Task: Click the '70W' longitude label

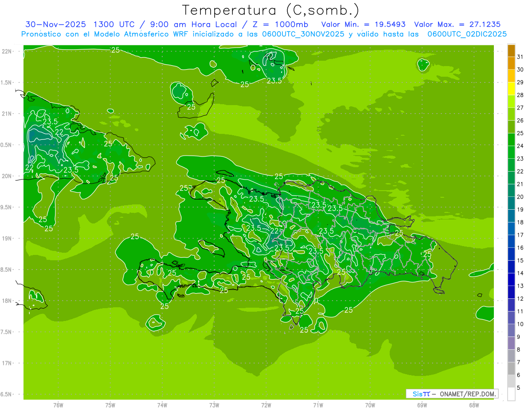Action: 370,405
